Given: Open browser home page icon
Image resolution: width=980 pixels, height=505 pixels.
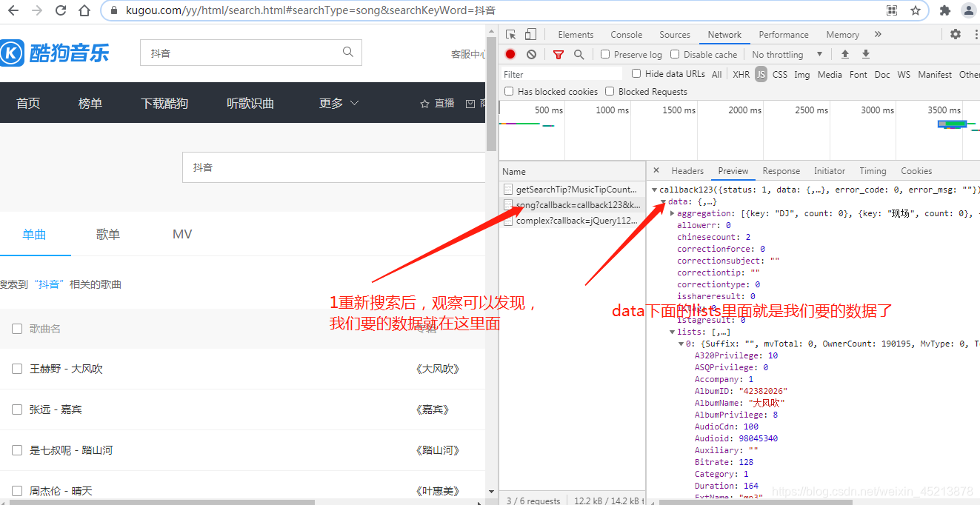Looking at the screenshot, I should click(84, 10).
